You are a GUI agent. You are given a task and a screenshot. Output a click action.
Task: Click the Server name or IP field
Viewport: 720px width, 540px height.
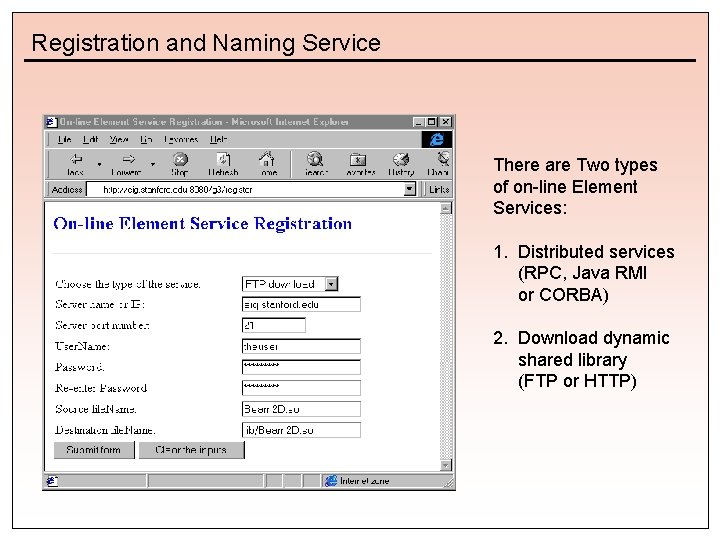tap(301, 304)
